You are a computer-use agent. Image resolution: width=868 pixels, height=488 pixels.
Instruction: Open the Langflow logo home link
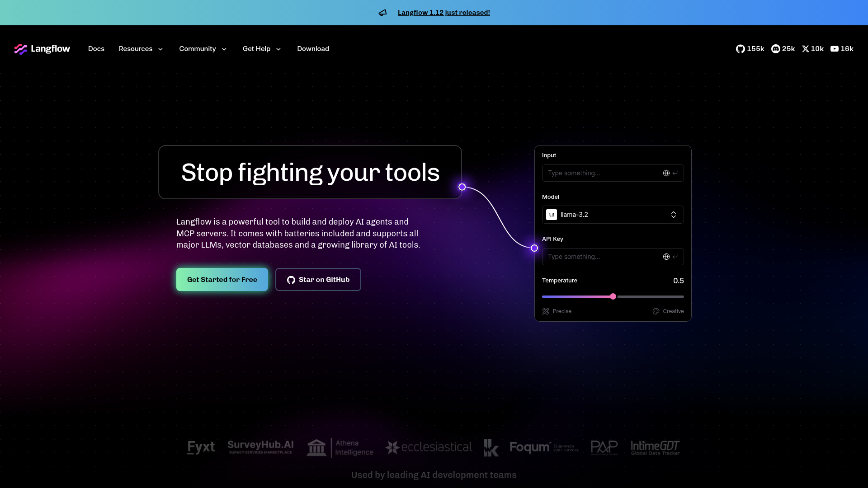(x=42, y=49)
